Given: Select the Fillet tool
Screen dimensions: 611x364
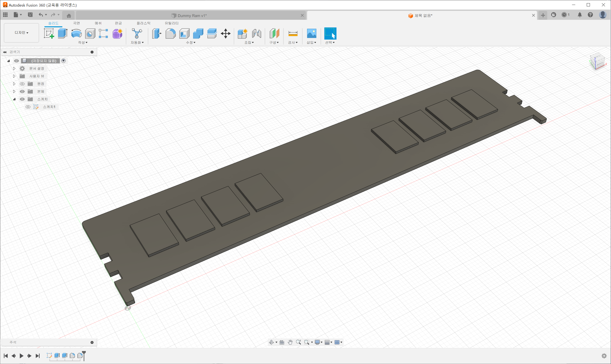Looking at the screenshot, I should (171, 33).
